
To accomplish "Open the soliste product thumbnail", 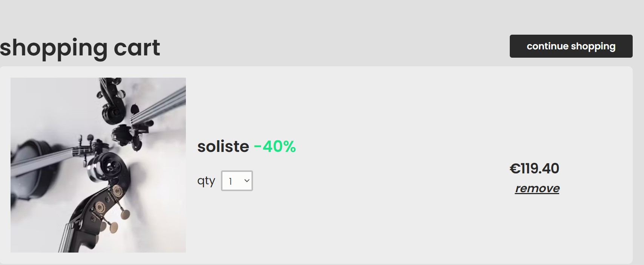I will click(98, 165).
